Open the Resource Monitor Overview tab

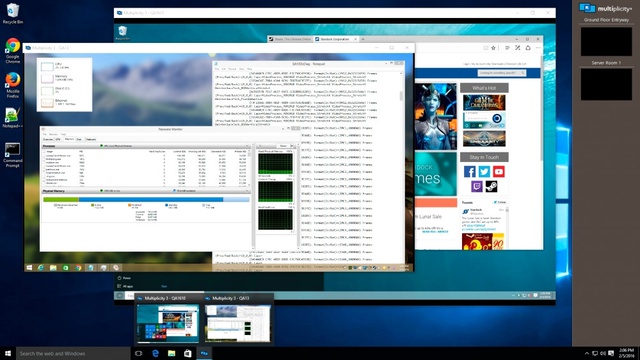[x=48, y=140]
